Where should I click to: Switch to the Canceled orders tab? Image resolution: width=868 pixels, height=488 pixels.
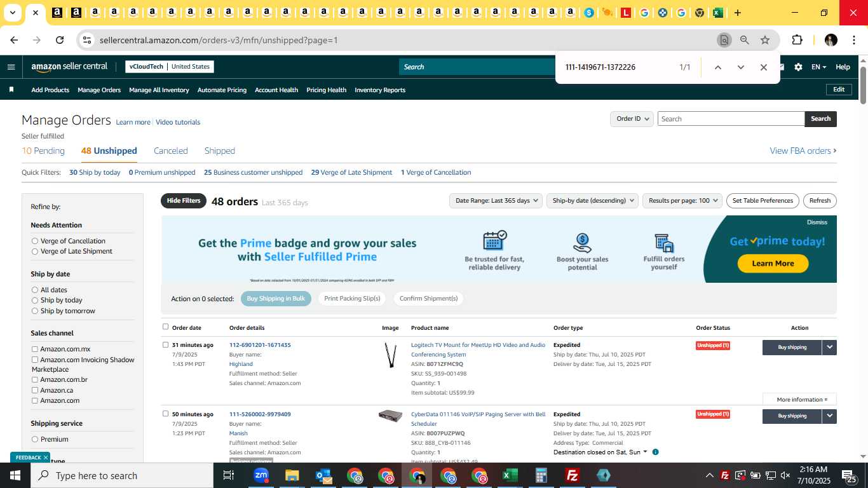coord(171,151)
